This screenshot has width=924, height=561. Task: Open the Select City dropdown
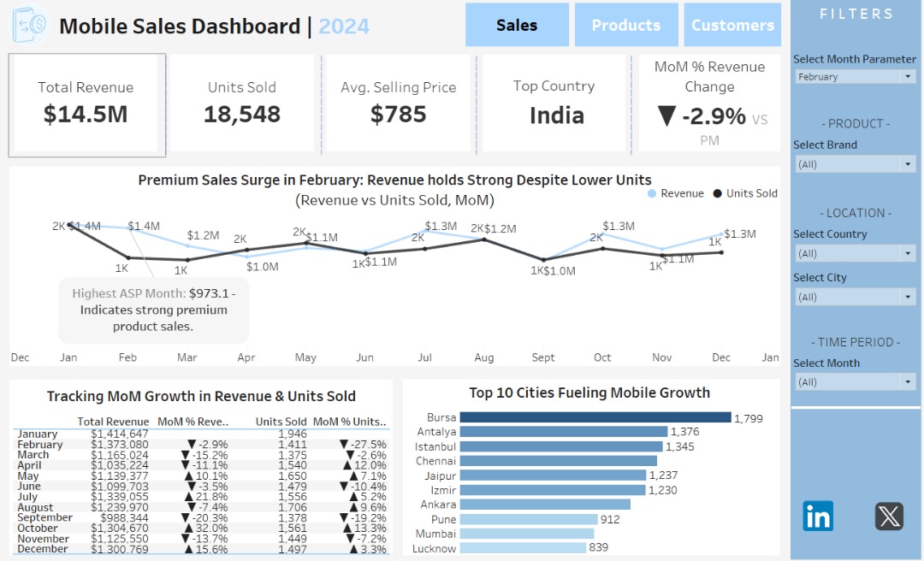pos(855,297)
